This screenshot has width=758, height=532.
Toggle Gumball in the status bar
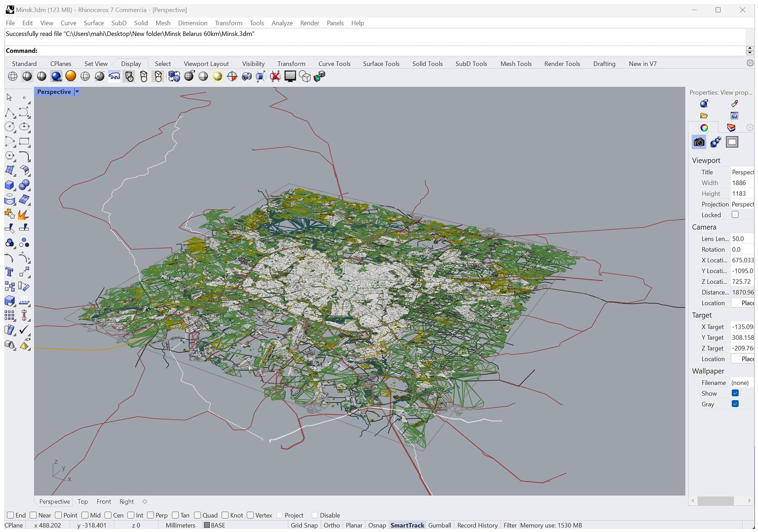(x=439, y=525)
